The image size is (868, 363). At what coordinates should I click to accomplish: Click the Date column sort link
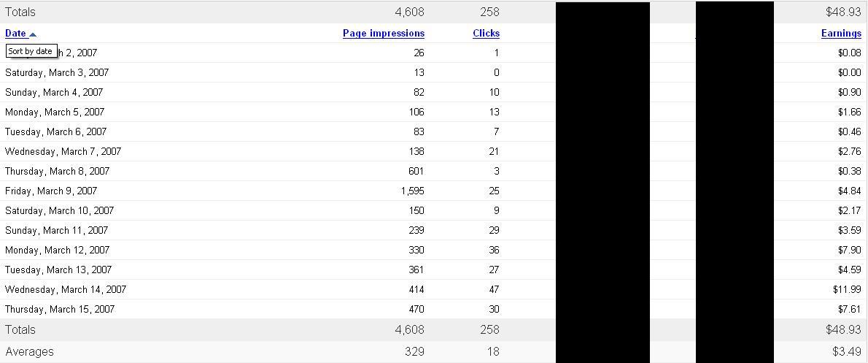tap(15, 34)
